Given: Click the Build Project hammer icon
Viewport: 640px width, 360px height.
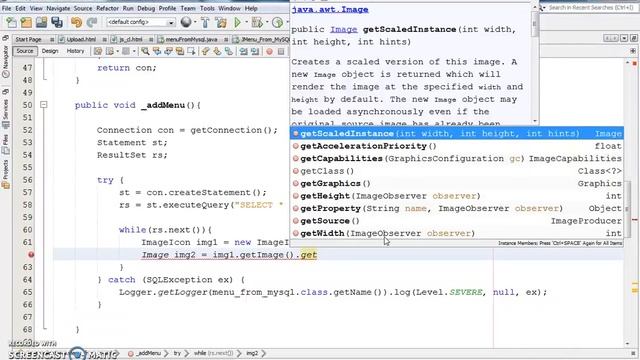Looking at the screenshot, I should coord(205,22).
